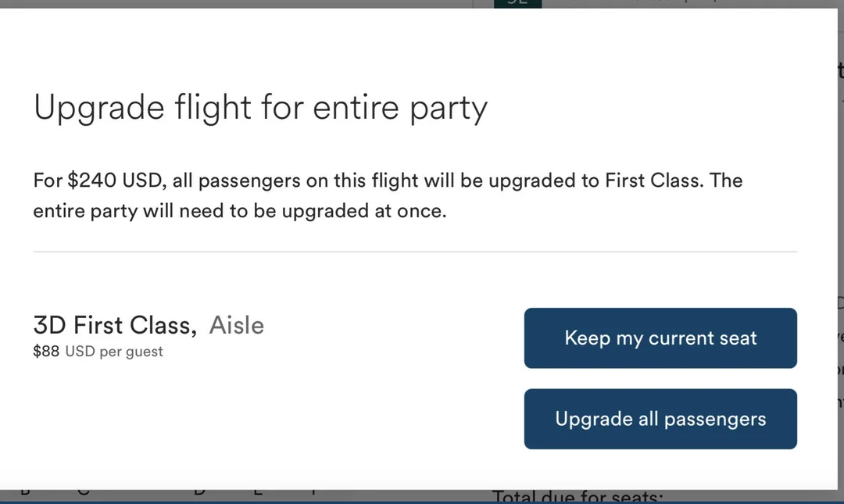This screenshot has width=844, height=504.
Task: Click the dark green seat badge above dialog
Action: [x=517, y=3]
